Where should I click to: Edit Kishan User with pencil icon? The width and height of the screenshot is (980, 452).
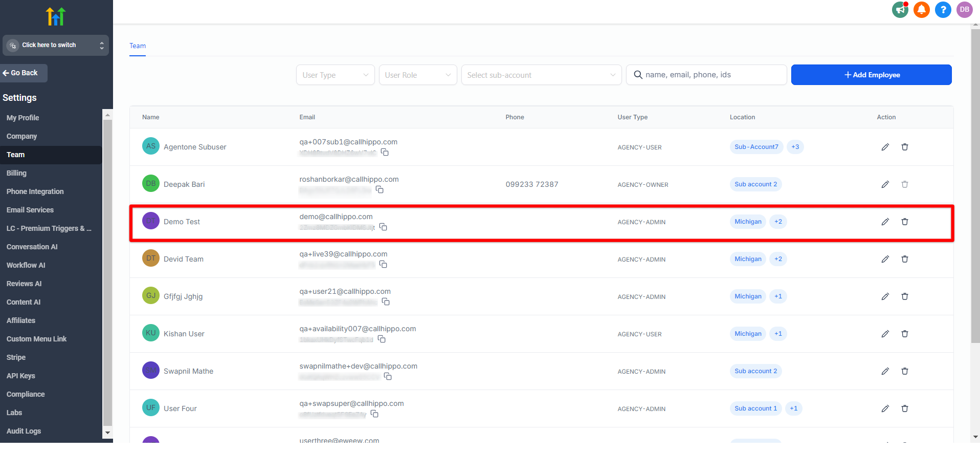(x=885, y=334)
